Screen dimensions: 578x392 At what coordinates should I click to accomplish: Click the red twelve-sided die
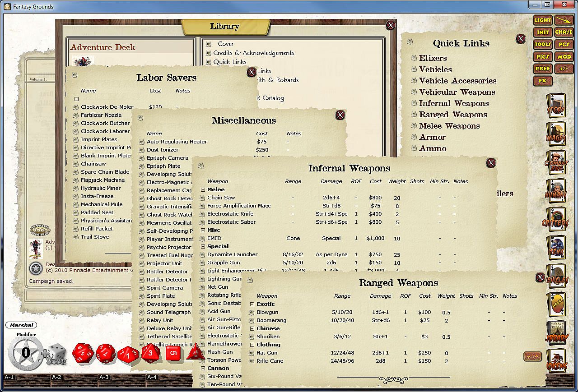point(106,353)
